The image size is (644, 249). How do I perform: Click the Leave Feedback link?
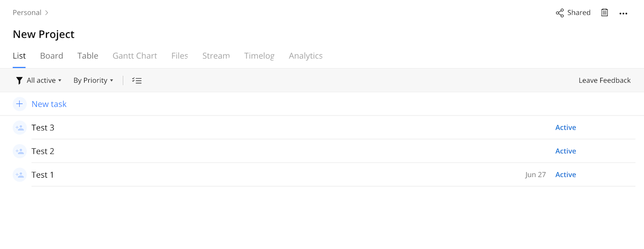tap(604, 81)
